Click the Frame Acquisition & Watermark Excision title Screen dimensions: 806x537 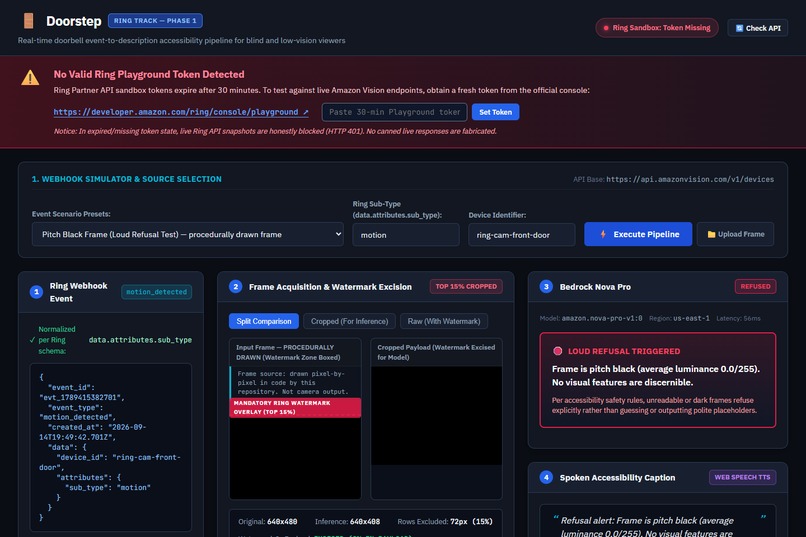point(330,287)
